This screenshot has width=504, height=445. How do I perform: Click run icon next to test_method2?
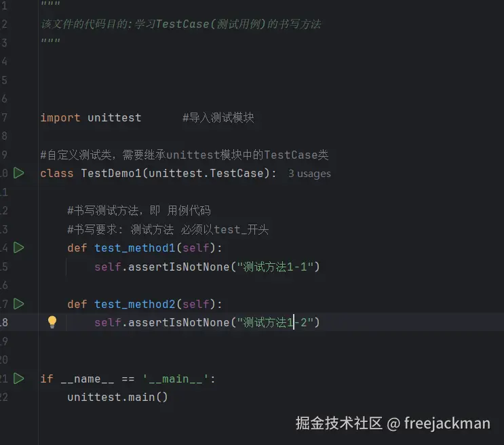point(19,303)
